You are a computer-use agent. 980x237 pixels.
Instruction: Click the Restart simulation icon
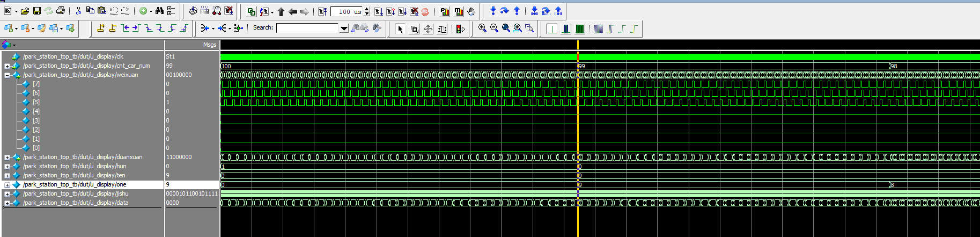tap(322, 11)
